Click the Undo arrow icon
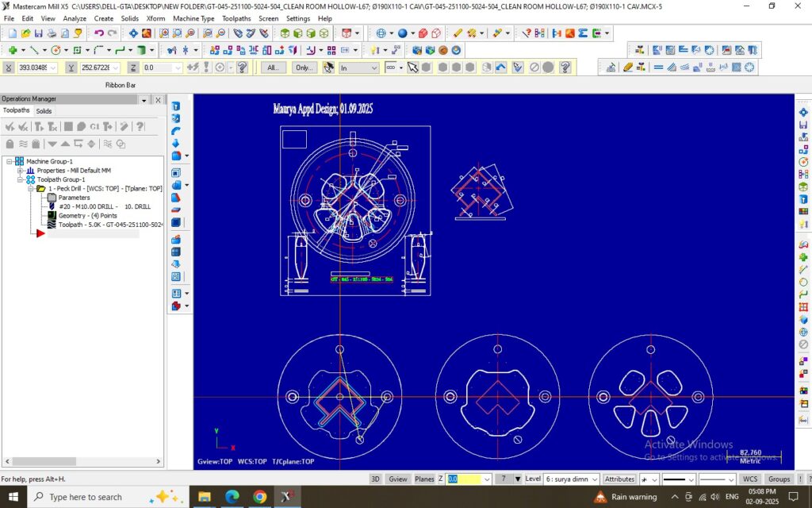Screen dimensions: 812x508 tap(99, 33)
